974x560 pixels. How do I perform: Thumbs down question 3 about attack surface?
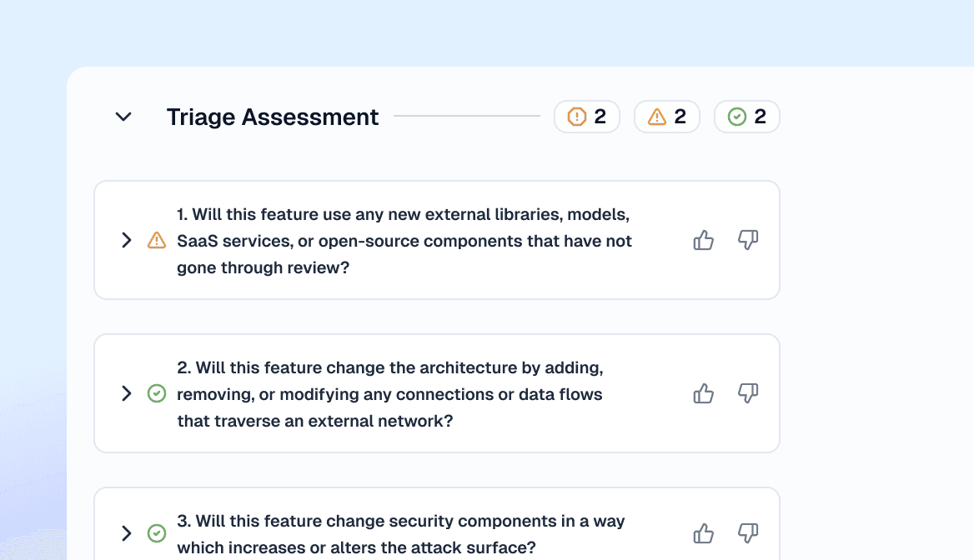[x=748, y=533]
